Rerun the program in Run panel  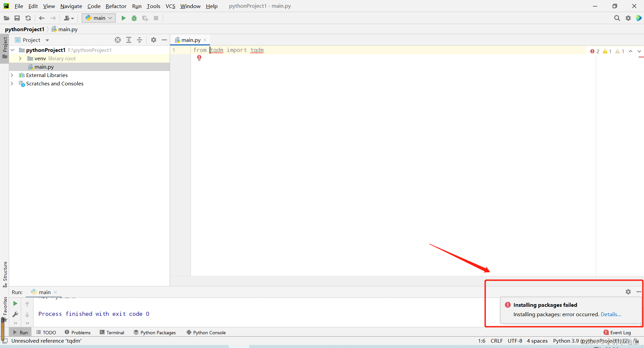[x=15, y=304]
